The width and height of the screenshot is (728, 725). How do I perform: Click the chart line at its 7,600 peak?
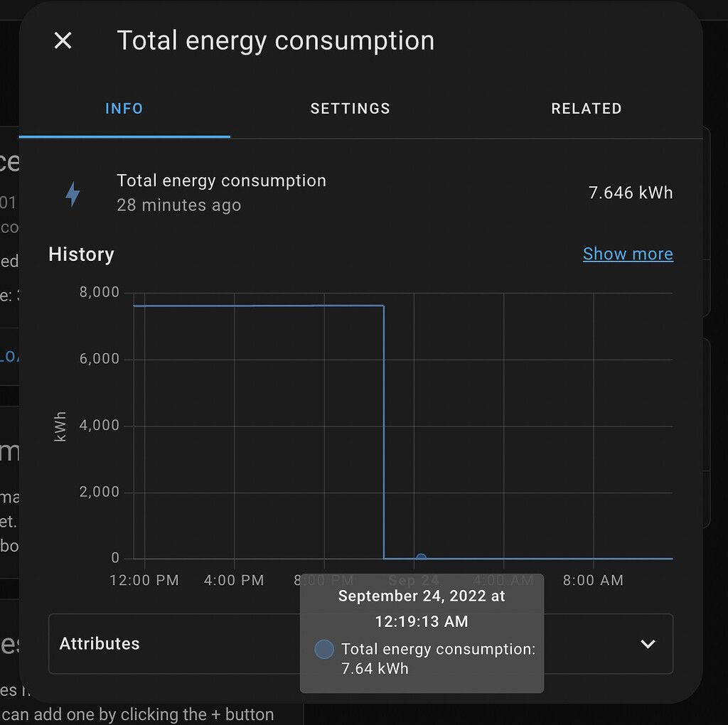tap(256, 304)
